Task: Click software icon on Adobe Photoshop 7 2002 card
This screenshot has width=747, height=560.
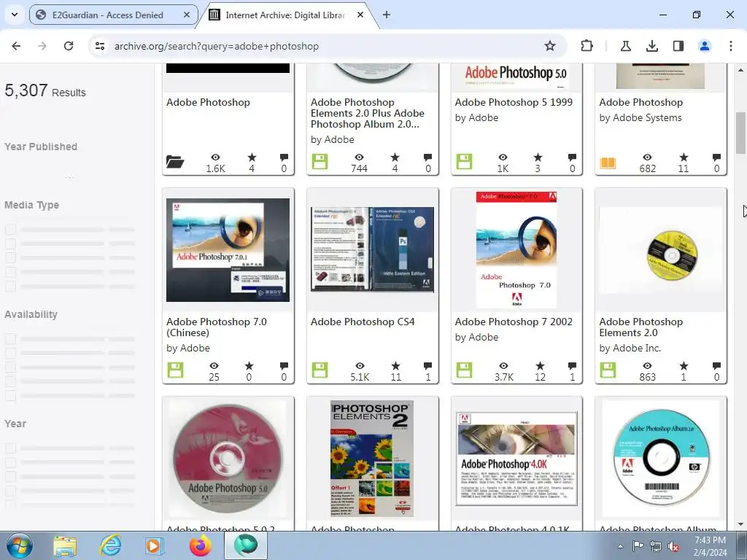Action: (464, 370)
